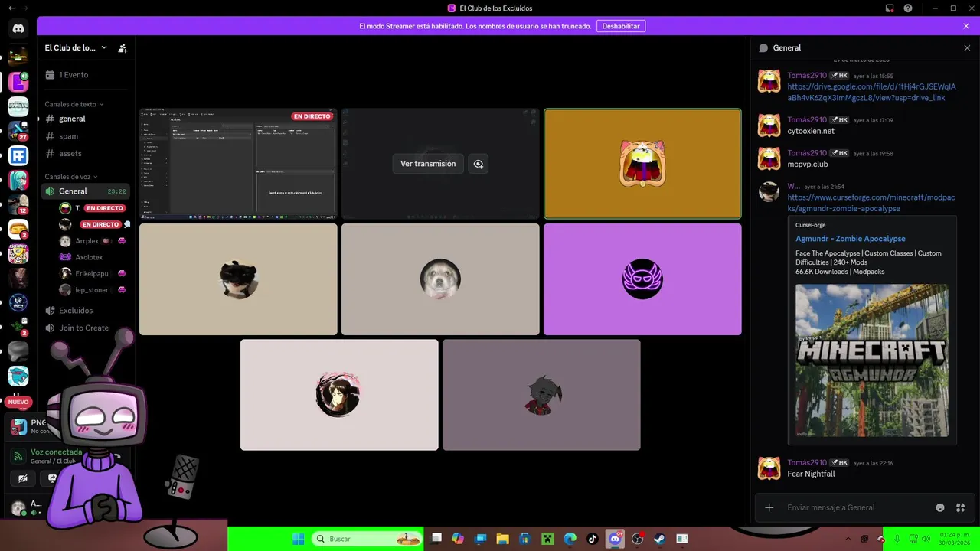The width and height of the screenshot is (980, 551).
Task: Click the NUEVO badge in server list
Action: click(18, 402)
